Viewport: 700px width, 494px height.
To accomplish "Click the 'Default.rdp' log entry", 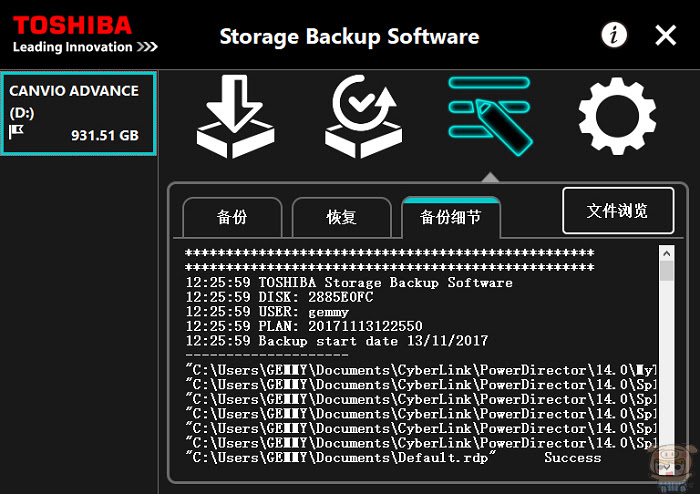I will click(341, 457).
